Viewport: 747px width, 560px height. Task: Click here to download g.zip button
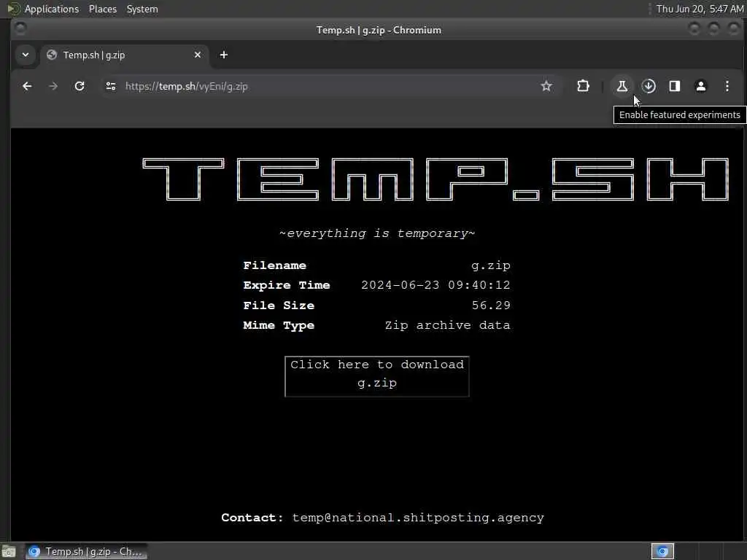pos(377,376)
